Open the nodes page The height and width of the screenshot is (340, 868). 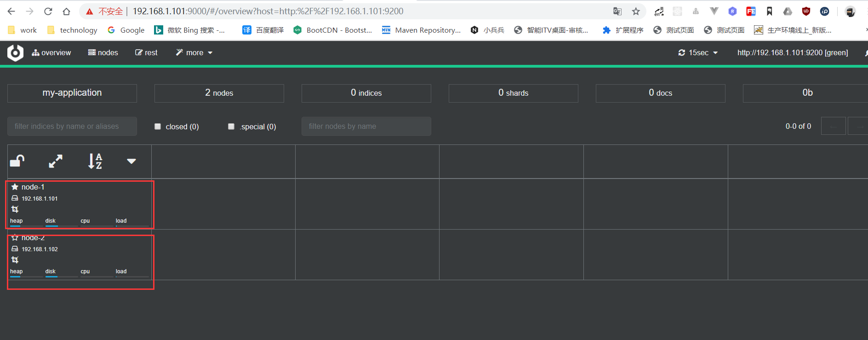click(103, 53)
